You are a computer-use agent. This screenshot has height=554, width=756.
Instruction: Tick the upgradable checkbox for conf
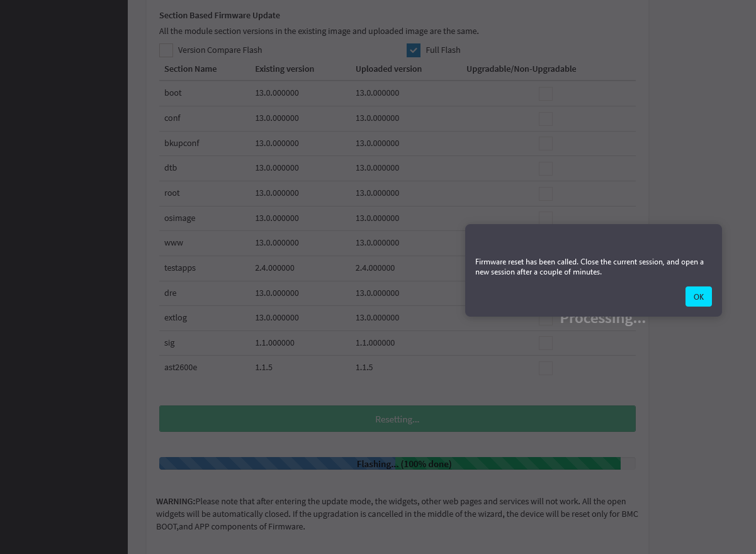(546, 119)
